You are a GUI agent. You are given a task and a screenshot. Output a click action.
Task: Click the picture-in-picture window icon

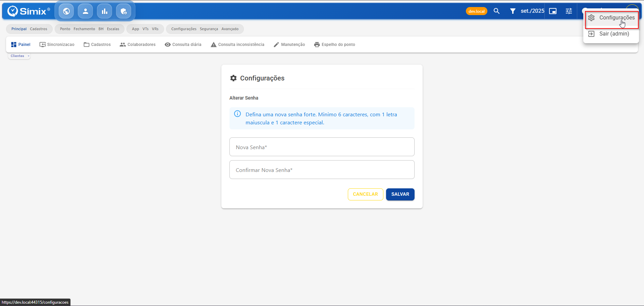coord(553,11)
